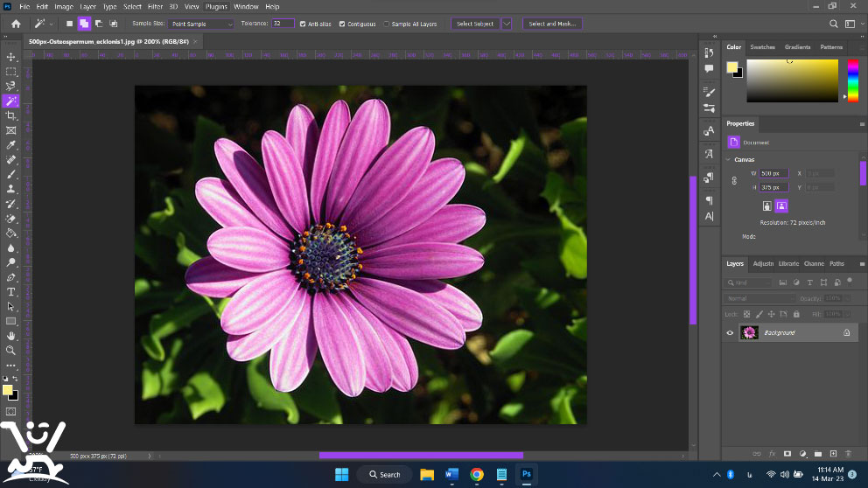Hide the Background layer eye icon
The height and width of the screenshot is (488, 868).
pos(730,332)
